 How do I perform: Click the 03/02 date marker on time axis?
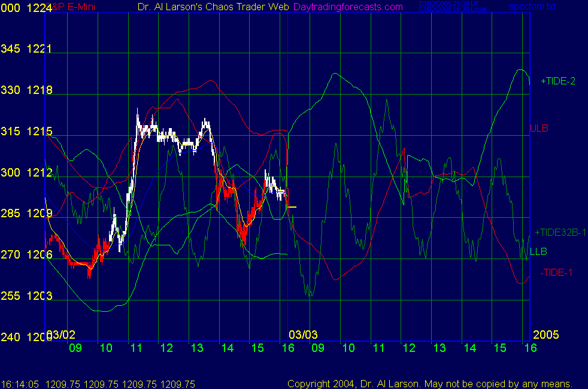61,334
